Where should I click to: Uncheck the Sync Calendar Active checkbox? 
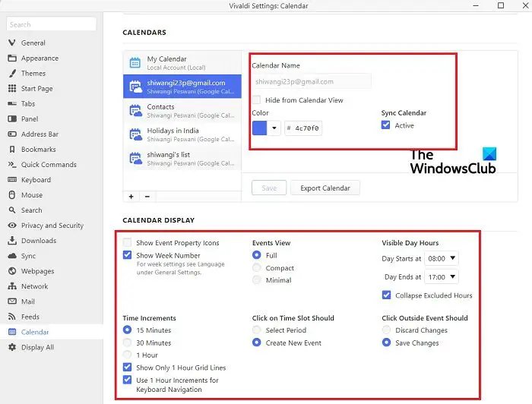[x=386, y=125]
